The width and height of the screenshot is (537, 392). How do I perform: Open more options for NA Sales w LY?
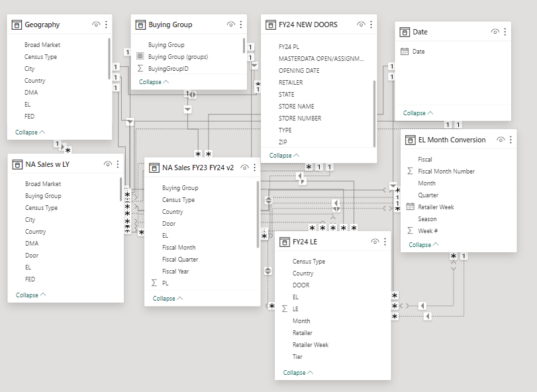click(x=118, y=164)
